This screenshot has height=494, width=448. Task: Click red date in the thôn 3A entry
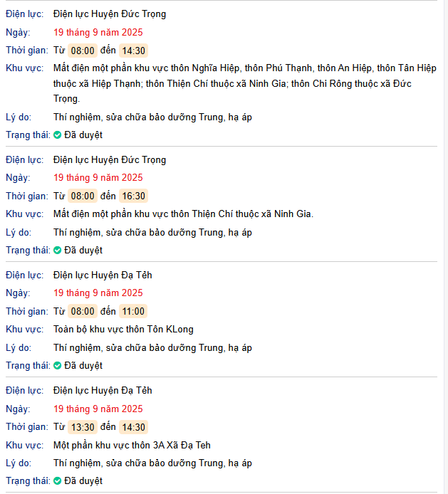tap(98, 409)
